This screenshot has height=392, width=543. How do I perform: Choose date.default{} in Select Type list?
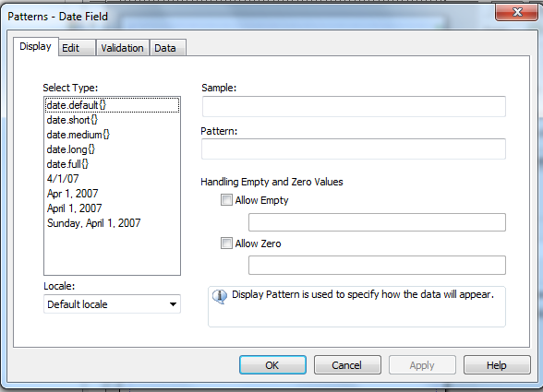pos(113,105)
